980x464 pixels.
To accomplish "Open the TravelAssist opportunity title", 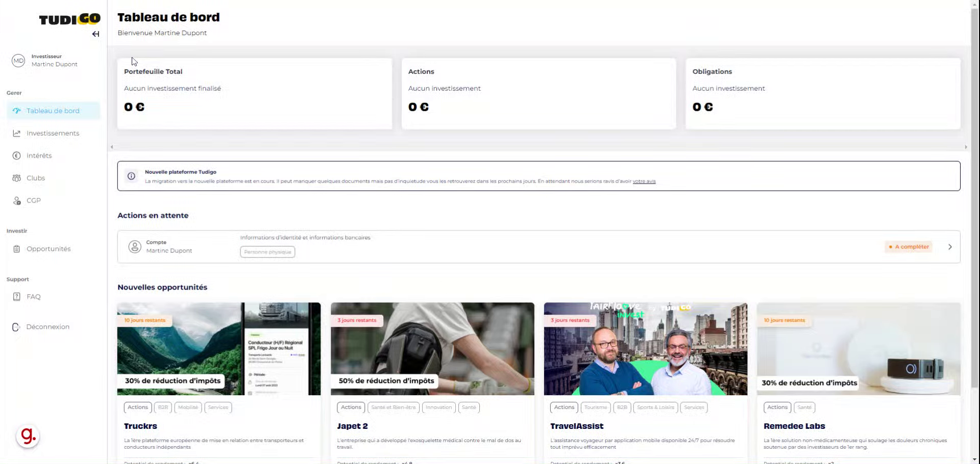I will 577,426.
